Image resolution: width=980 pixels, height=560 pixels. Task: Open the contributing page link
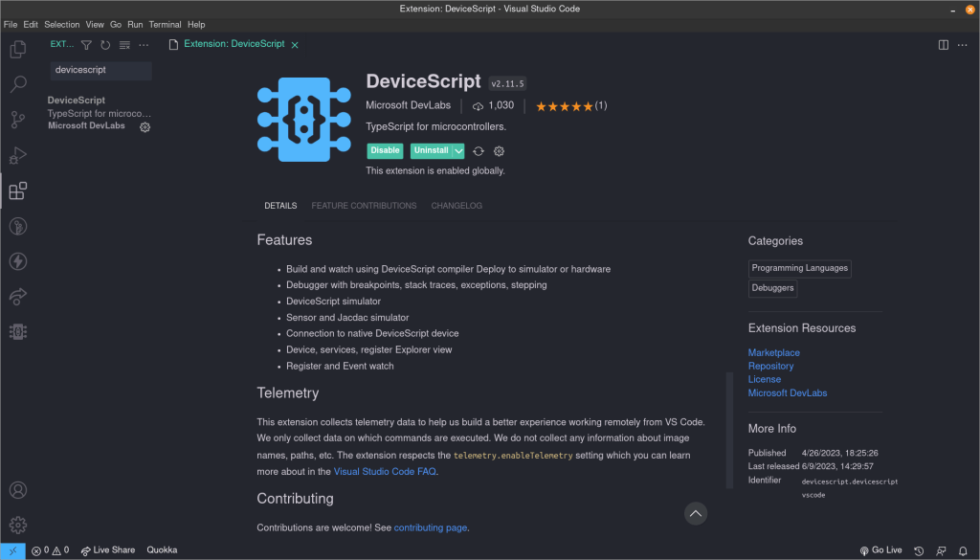click(x=430, y=527)
